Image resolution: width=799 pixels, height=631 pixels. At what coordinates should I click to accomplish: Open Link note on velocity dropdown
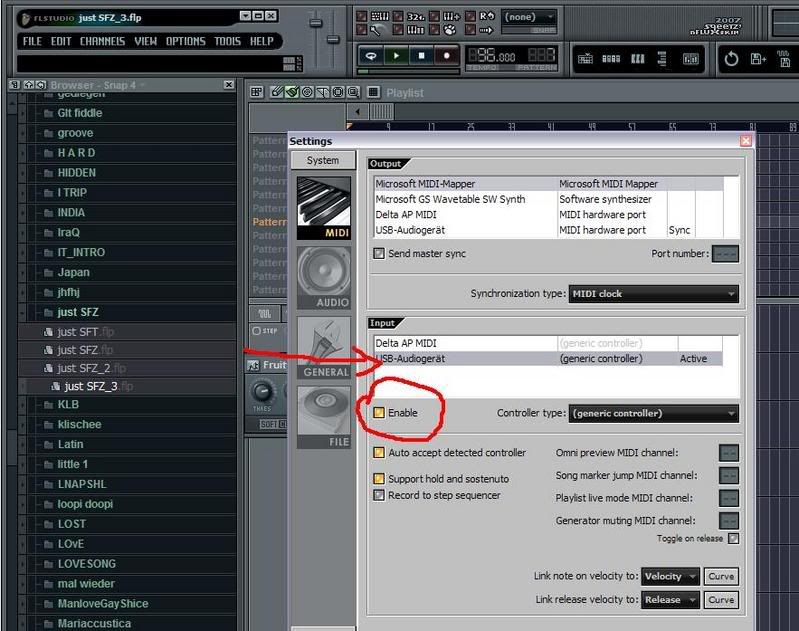669,576
